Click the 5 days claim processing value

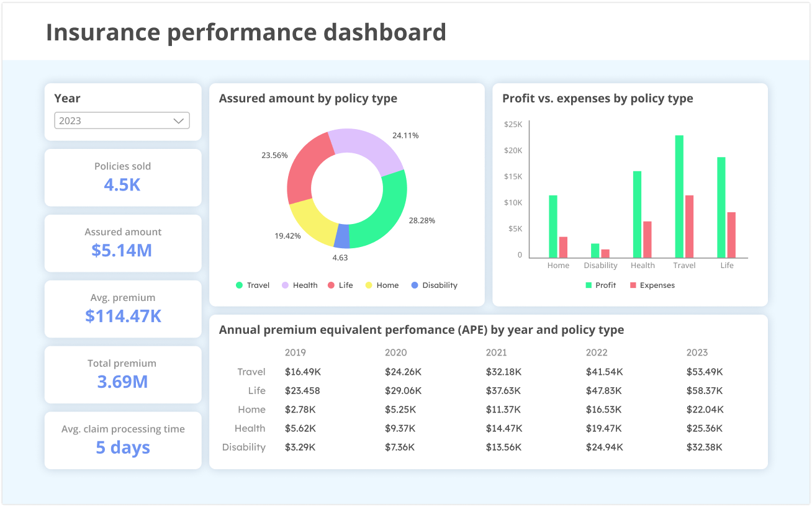coord(122,448)
